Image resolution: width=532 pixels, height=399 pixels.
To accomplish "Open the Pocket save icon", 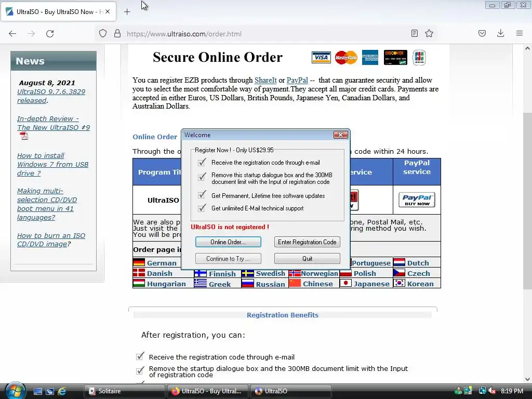I will pyautogui.click(x=482, y=33).
